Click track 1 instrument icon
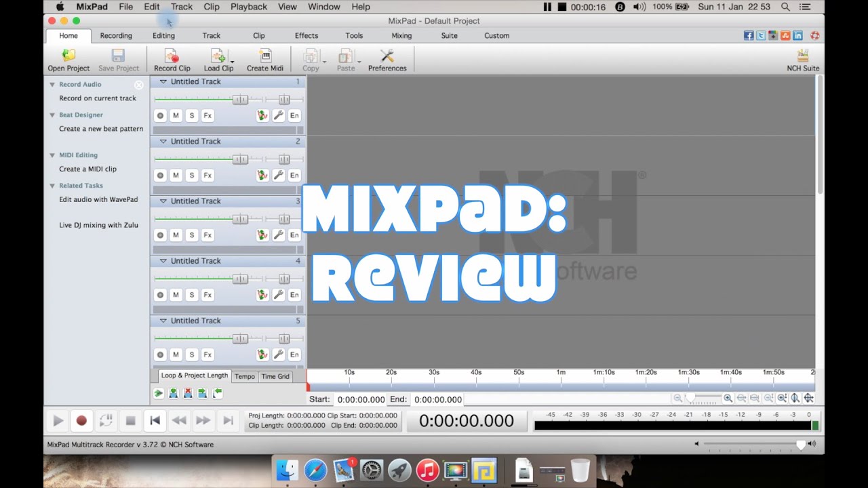Screen dimensions: 868x488 tap(262, 116)
